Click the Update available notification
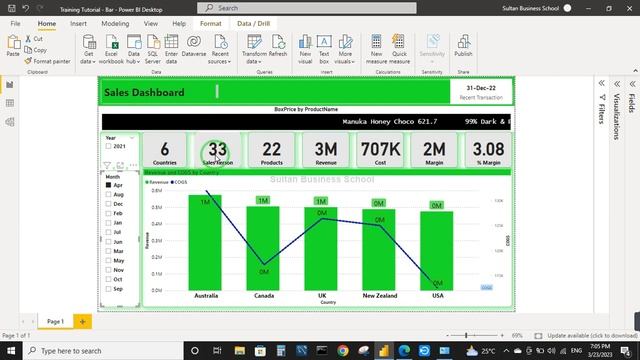The image size is (640, 360). click(592, 336)
